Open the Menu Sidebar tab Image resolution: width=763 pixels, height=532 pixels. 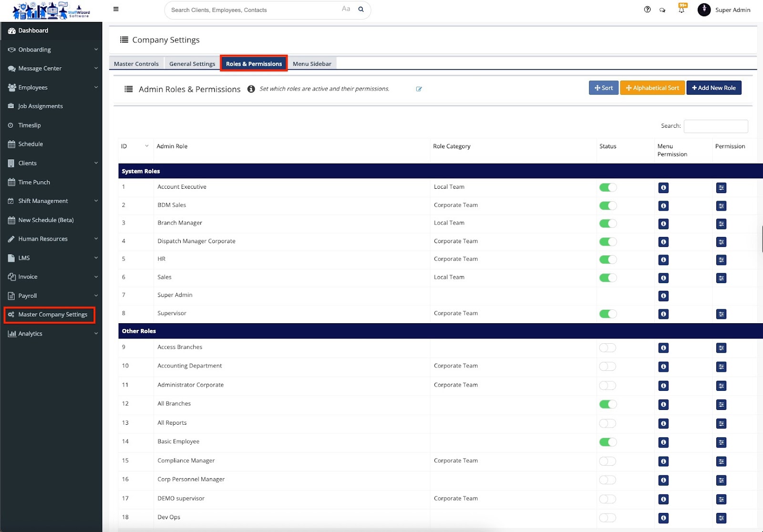[x=312, y=64]
